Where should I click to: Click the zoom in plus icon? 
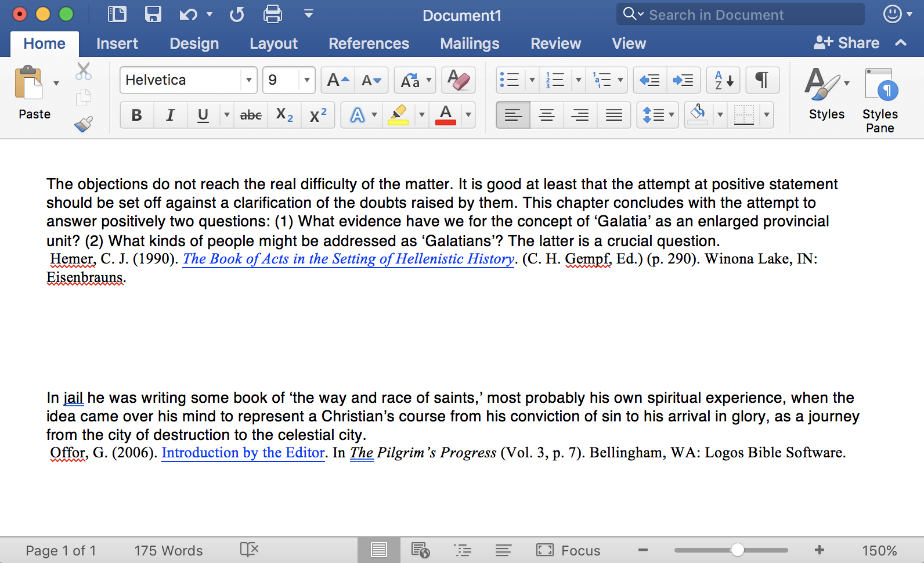819,550
